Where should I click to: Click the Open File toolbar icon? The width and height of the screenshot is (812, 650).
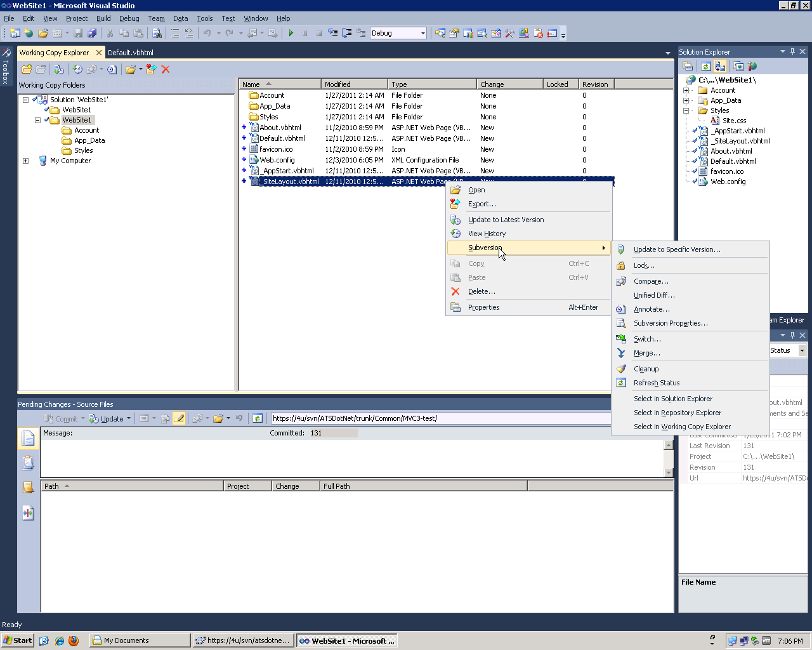tap(43, 33)
